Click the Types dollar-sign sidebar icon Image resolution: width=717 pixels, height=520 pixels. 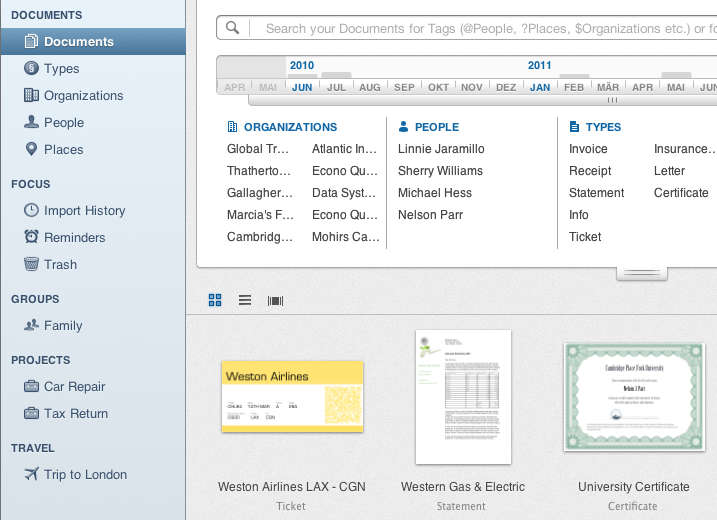tap(31, 69)
